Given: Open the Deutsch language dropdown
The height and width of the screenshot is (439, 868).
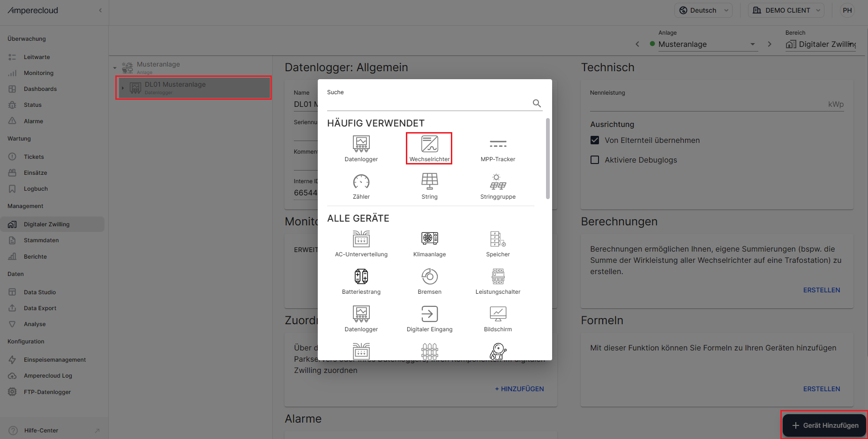Looking at the screenshot, I should pos(703,10).
